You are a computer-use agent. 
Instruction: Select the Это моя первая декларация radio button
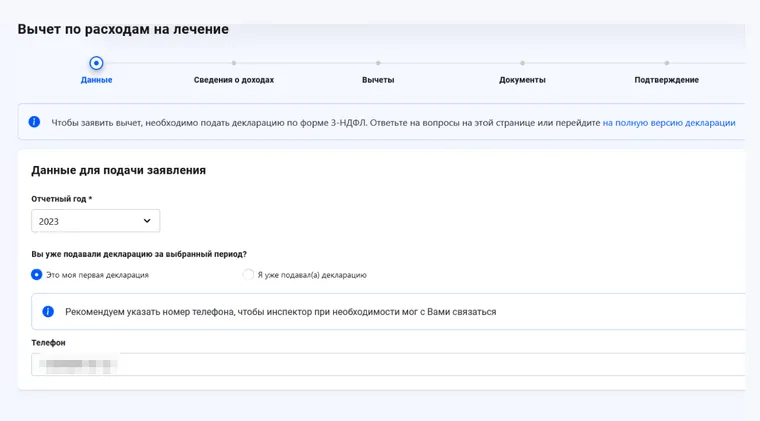point(37,274)
